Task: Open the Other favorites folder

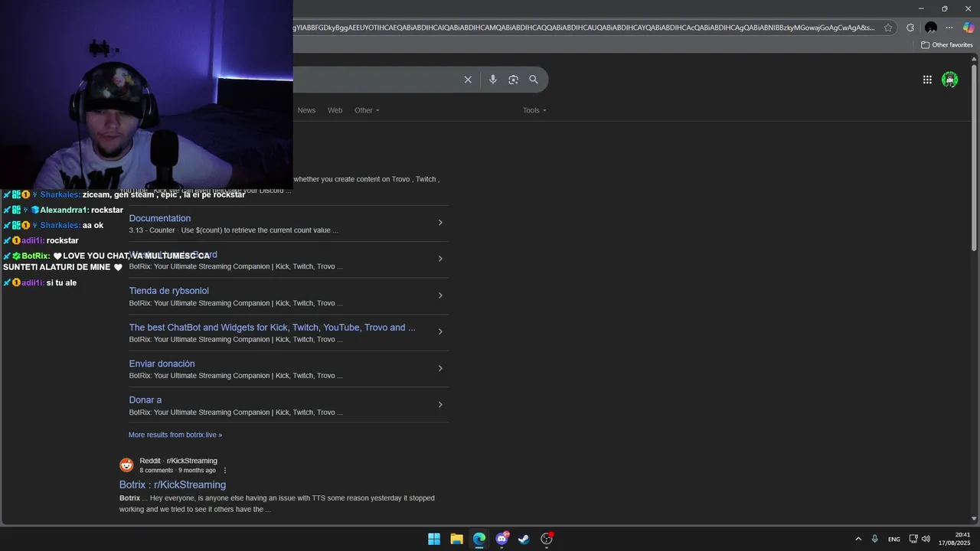Action: pos(947,45)
